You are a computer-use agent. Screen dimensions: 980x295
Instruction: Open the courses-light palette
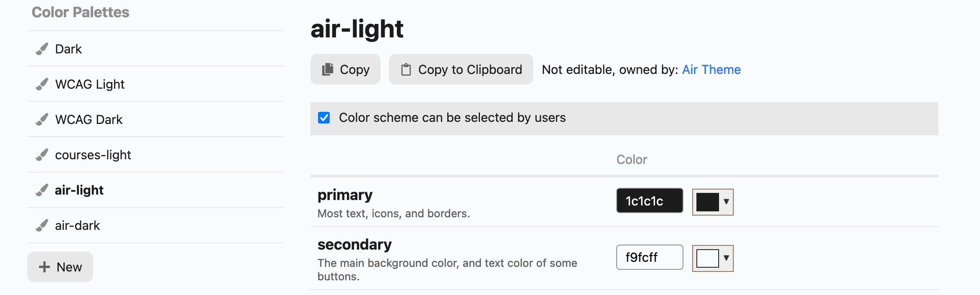(93, 155)
